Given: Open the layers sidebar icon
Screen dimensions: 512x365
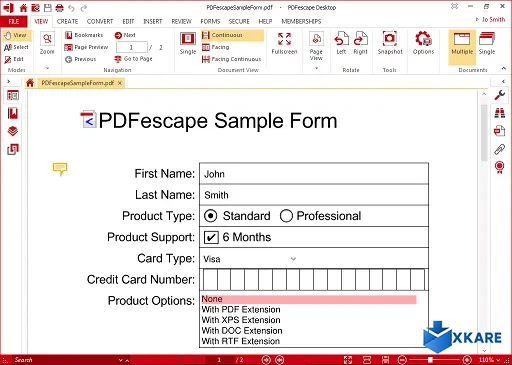Looking at the screenshot, I should tap(13, 131).
